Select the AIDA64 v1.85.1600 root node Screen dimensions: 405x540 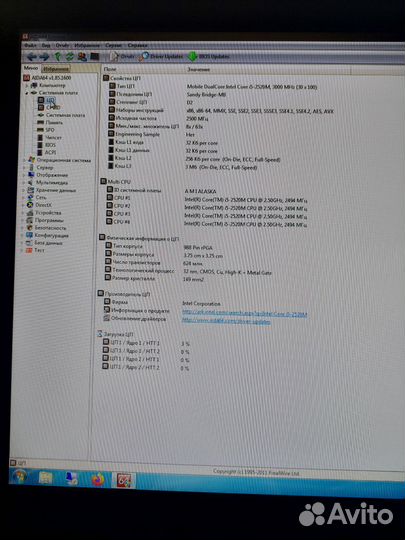(x=48, y=78)
